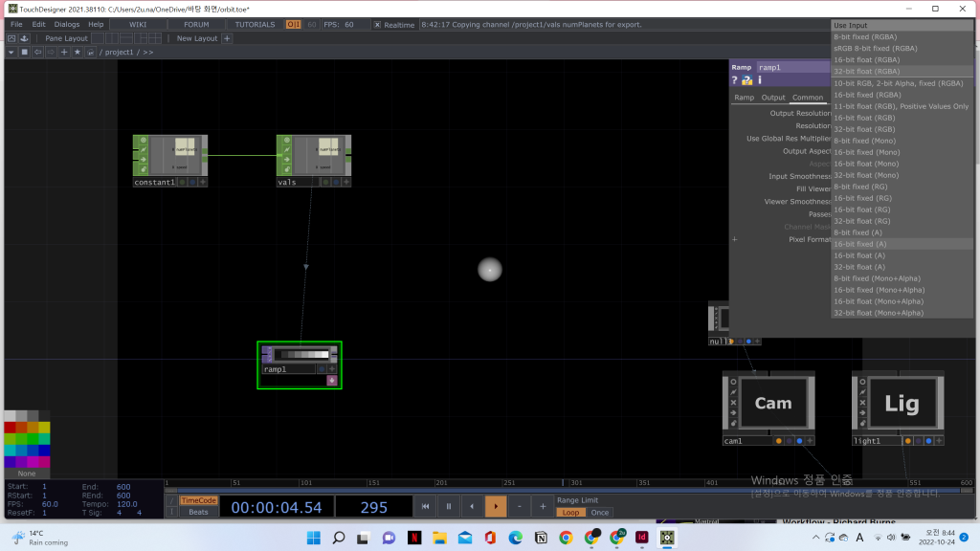The height and width of the screenshot is (551, 980).
Task: Open the pane type dropdown arrow
Action: [x=11, y=52]
